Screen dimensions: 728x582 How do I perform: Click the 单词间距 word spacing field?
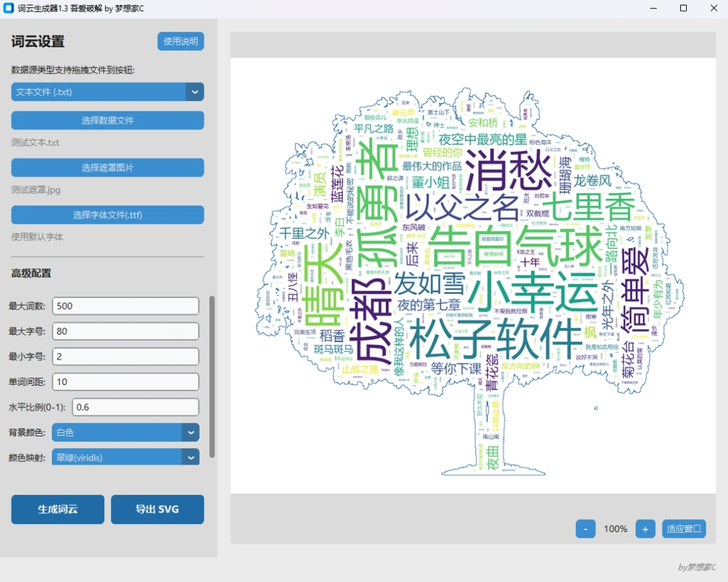(x=125, y=382)
